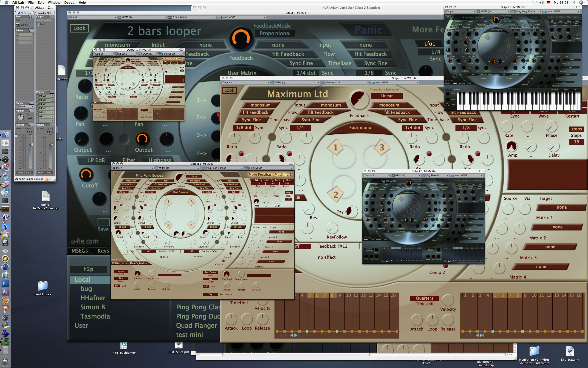Image resolution: width=588 pixels, height=368 pixels.
Task: Launch Activity Monitor from the Dock
Action: [5, 151]
